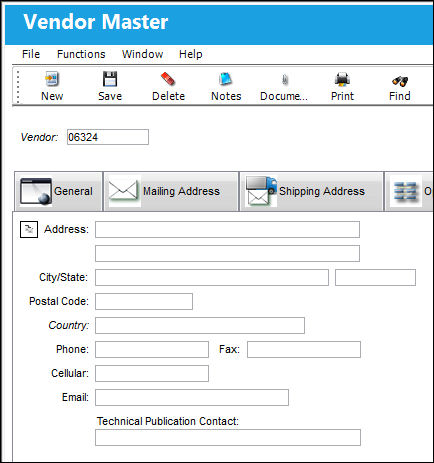This screenshot has height=463, width=434.
Task: Select the Mailing Address tab
Action: tap(171, 191)
